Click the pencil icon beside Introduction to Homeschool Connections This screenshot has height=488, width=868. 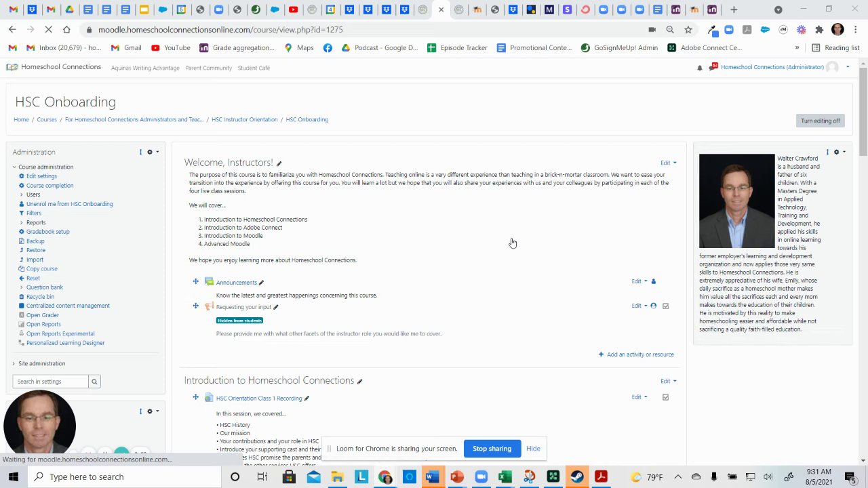[359, 381]
